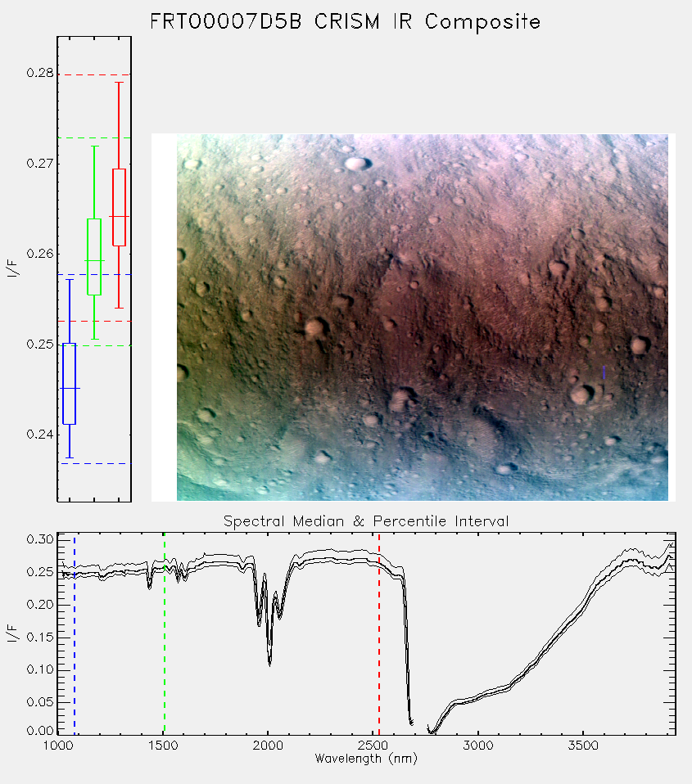Image resolution: width=692 pixels, height=784 pixels.
Task: Select the red box in the boxplot
Action: [119, 208]
